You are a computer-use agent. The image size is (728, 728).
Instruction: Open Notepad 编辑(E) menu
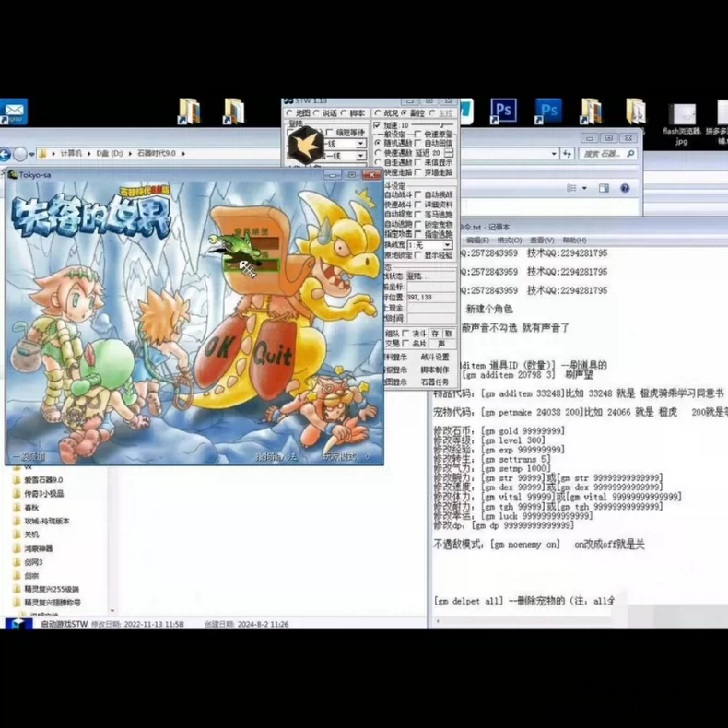(x=477, y=240)
